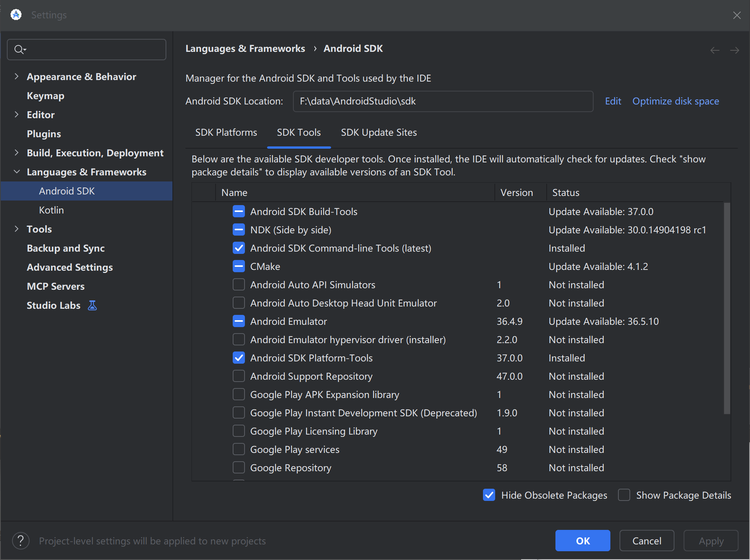Toggle Android SDK Build-Tools checkbox
Viewport: 750px width, 560px height.
click(239, 212)
